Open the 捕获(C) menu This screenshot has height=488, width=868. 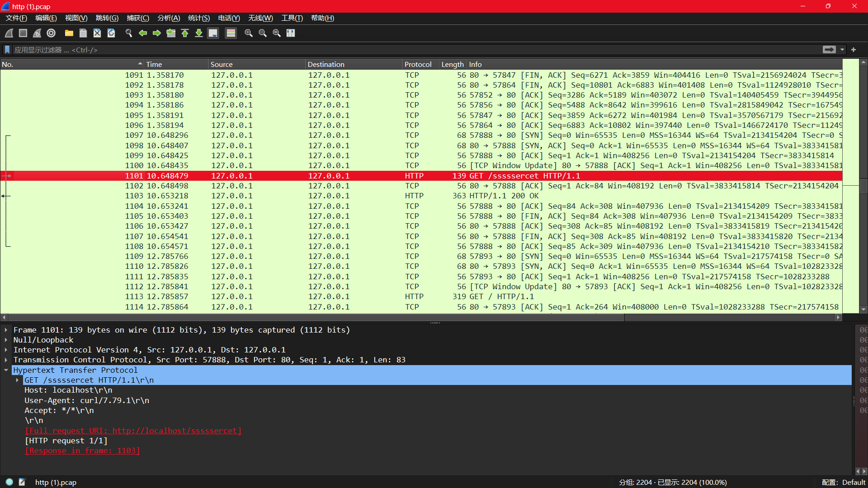(x=138, y=18)
